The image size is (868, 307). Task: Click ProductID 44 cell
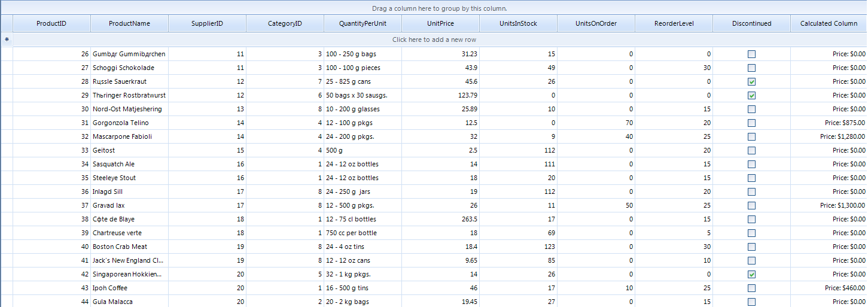click(x=51, y=302)
